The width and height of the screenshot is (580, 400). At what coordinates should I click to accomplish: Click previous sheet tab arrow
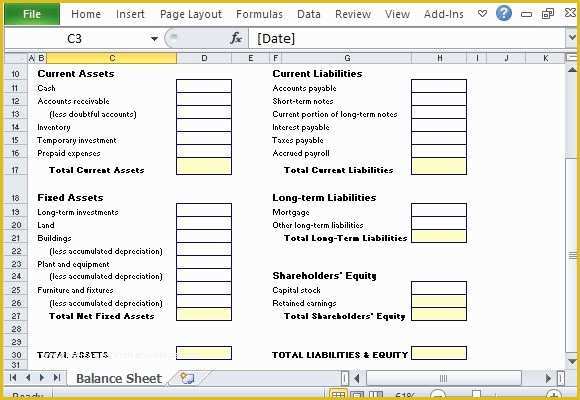point(28,377)
